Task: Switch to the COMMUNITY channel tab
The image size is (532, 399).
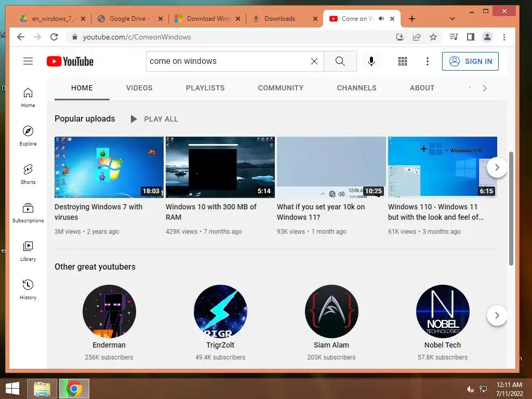Action: (281, 88)
